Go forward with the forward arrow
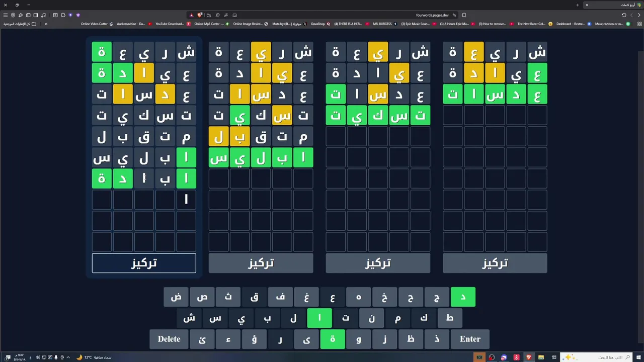644x362 pixels. (631, 15)
